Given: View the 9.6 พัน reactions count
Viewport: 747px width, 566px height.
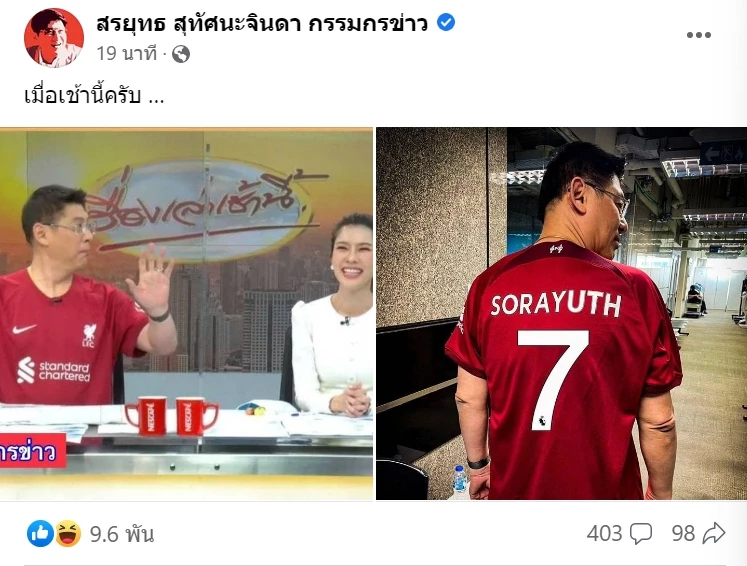Looking at the screenshot, I should pyautogui.click(x=122, y=534).
